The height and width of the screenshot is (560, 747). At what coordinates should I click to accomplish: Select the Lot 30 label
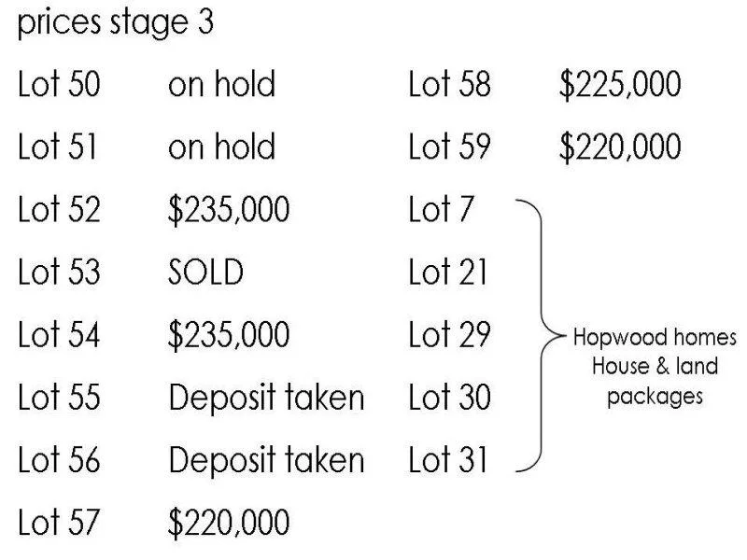pos(449,398)
